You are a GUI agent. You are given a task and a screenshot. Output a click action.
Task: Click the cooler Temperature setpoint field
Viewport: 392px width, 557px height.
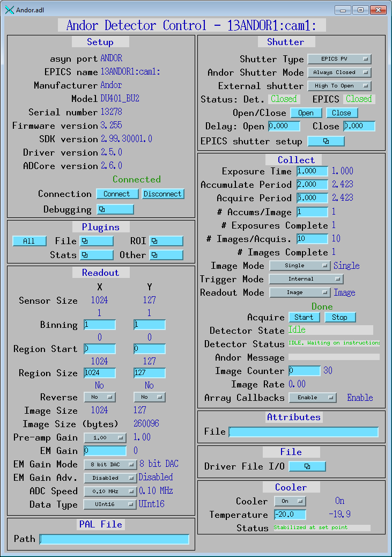[x=290, y=515]
